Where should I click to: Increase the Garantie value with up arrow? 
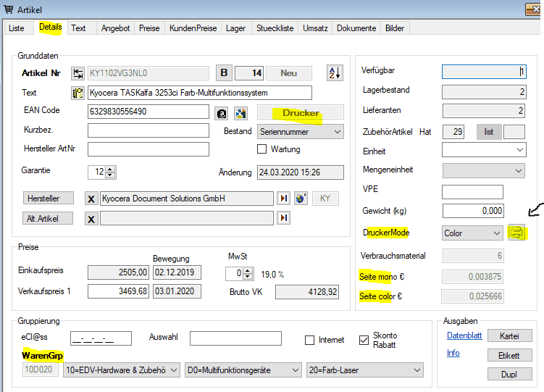point(110,170)
